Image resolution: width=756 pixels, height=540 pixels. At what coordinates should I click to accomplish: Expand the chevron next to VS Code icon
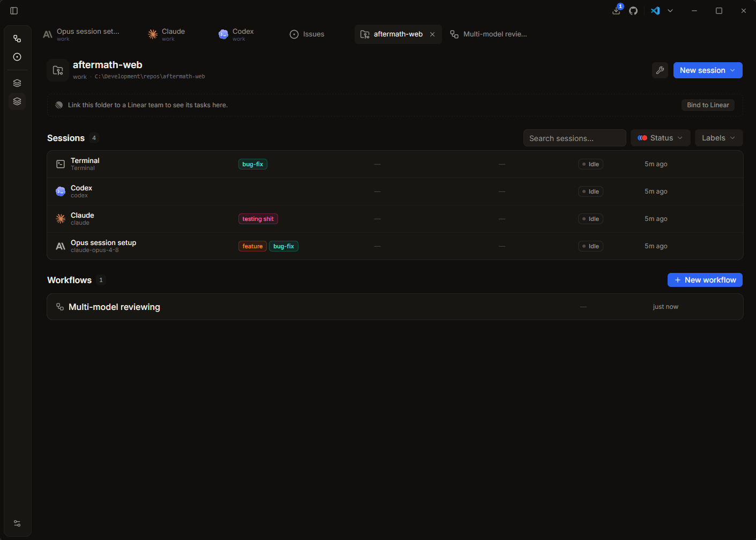click(x=670, y=11)
